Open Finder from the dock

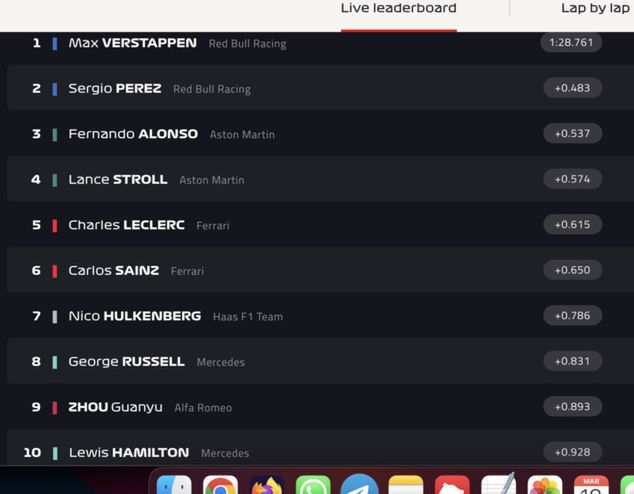pyautogui.click(x=174, y=485)
